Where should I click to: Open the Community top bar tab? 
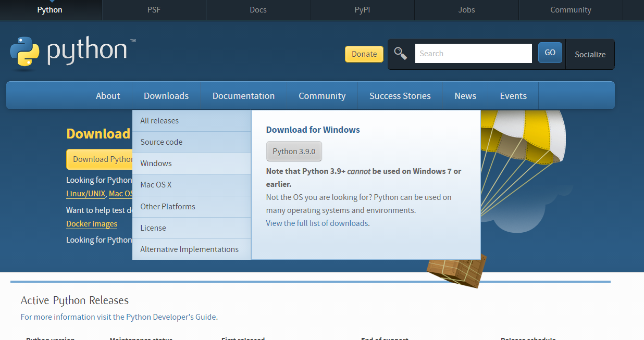coord(571,10)
